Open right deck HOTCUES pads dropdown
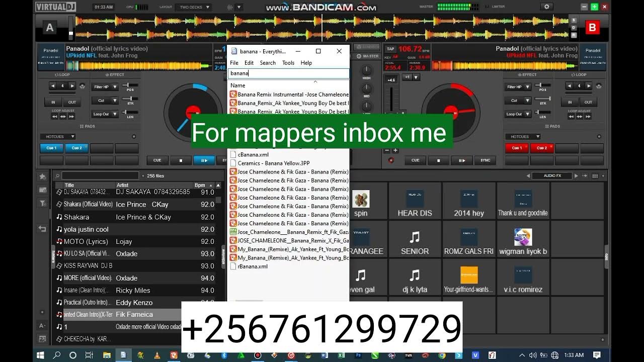Screen dimensions: 644x362 tap(523, 137)
